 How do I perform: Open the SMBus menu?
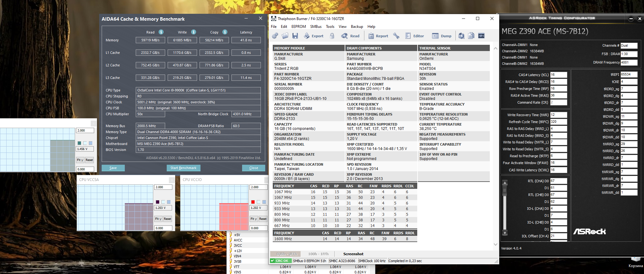pos(316,27)
